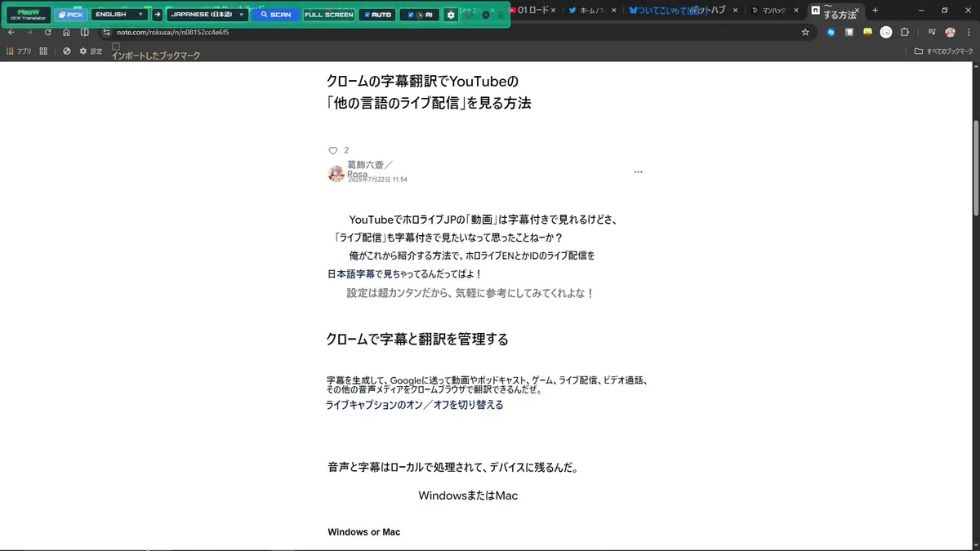Viewport: 980px width, 551px height.
Task: Reload the current page
Action: 48,32
